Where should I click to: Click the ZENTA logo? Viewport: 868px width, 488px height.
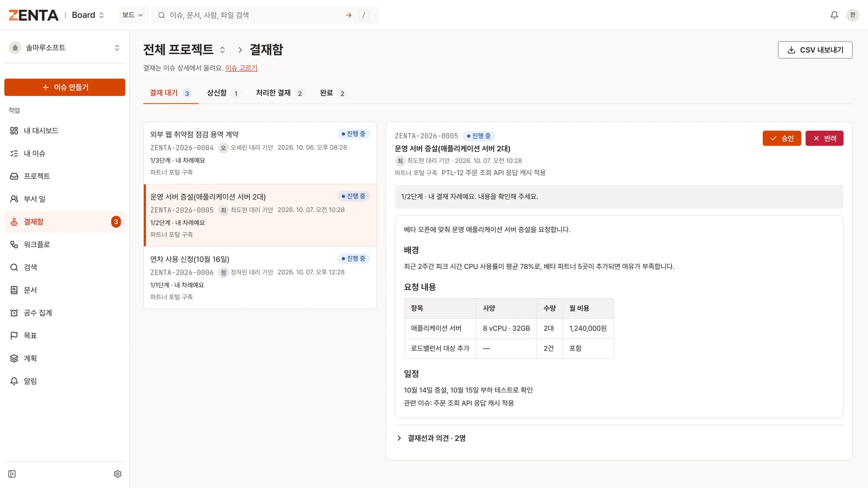33,15
